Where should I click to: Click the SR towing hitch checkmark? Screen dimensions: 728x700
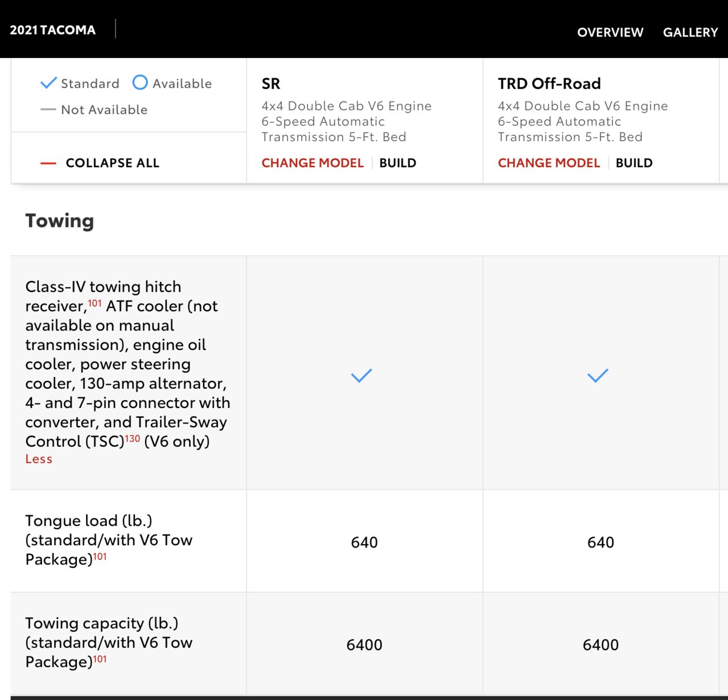coord(361,376)
